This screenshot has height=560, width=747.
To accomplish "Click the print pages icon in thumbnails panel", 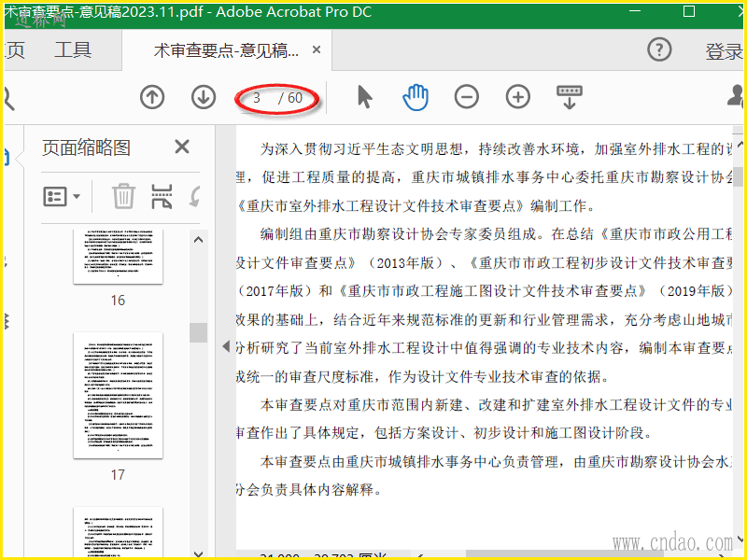I will (x=162, y=196).
